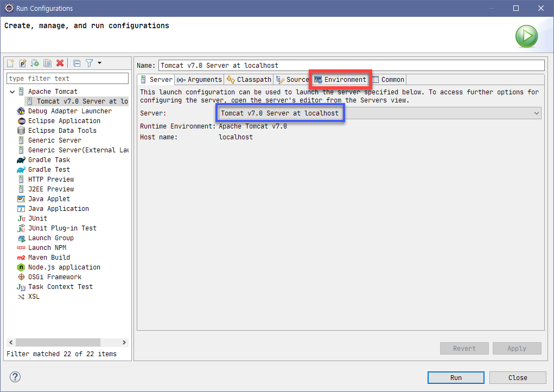554x392 pixels.
Task: Select Launch NPM type
Action: 47,248
